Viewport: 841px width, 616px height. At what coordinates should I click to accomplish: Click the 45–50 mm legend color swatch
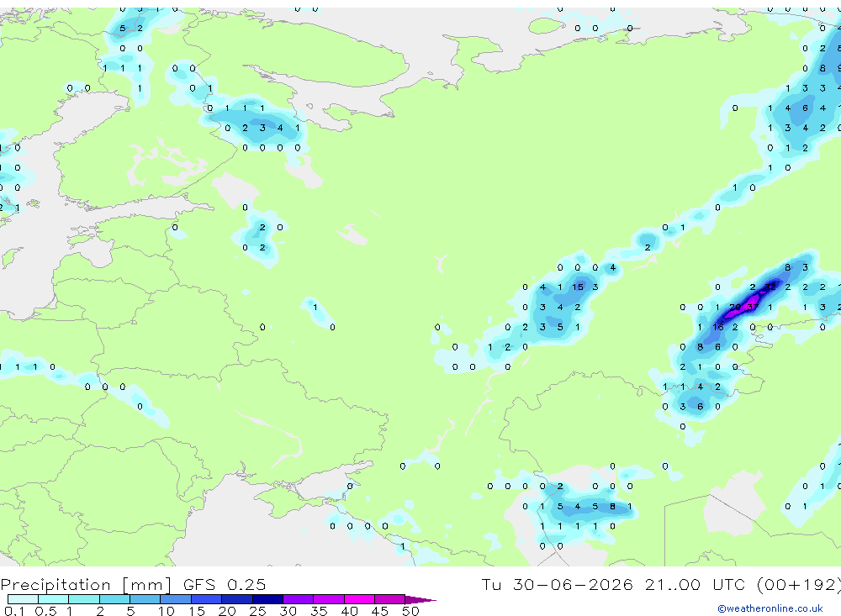(x=390, y=599)
